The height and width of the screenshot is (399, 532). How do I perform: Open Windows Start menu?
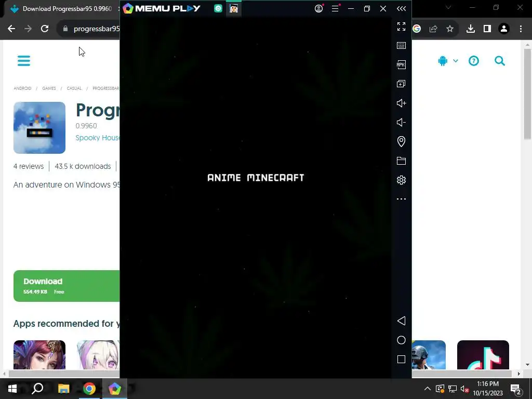12,389
